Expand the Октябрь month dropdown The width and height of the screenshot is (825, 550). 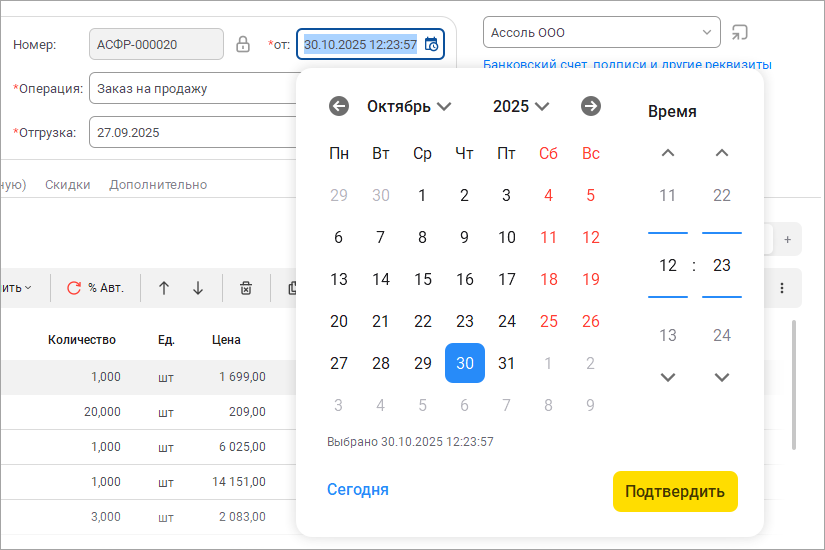tap(409, 106)
